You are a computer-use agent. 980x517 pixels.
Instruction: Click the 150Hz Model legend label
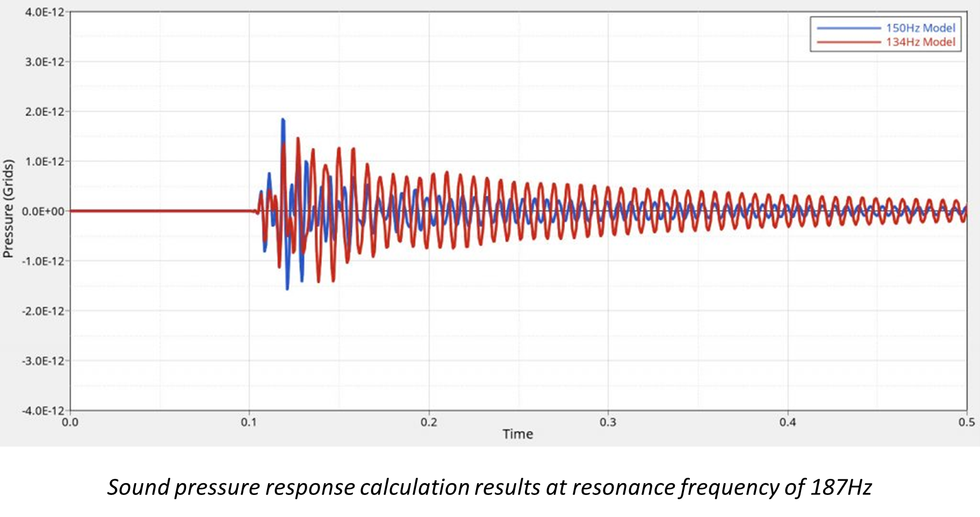coord(920,28)
